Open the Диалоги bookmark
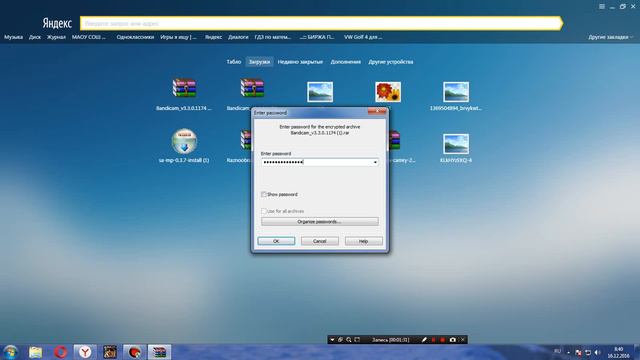 click(x=238, y=37)
